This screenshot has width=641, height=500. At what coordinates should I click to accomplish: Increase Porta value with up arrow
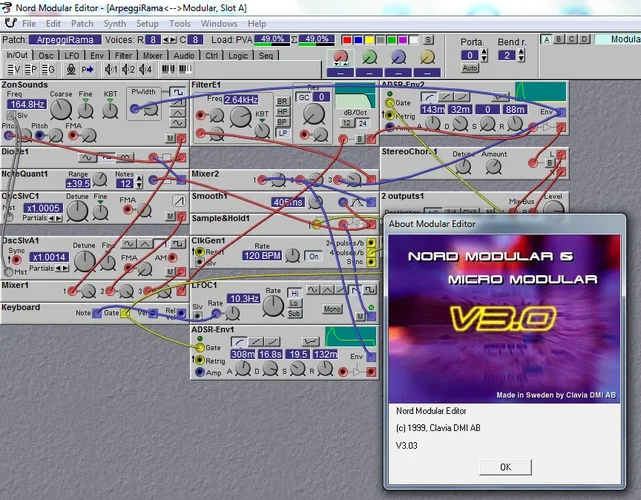[x=484, y=52]
